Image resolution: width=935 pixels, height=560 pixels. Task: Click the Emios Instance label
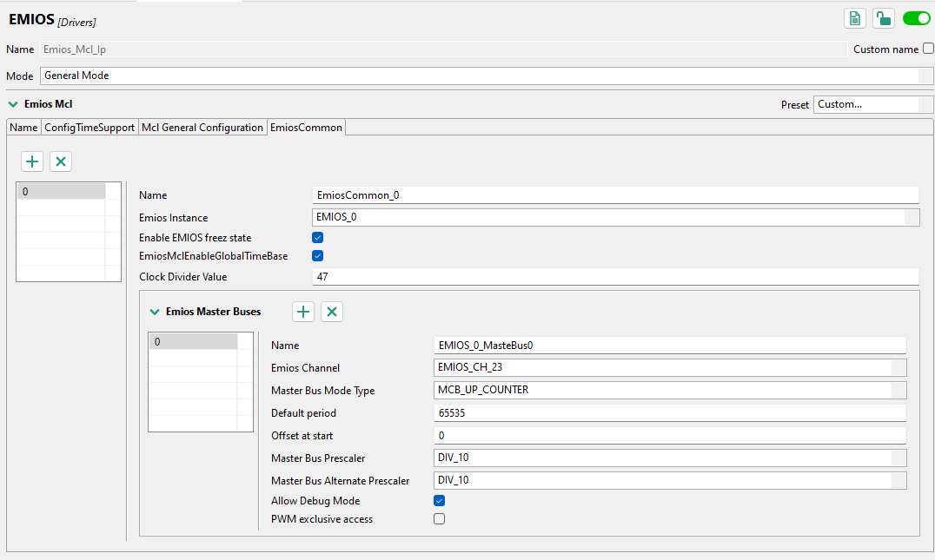click(174, 218)
